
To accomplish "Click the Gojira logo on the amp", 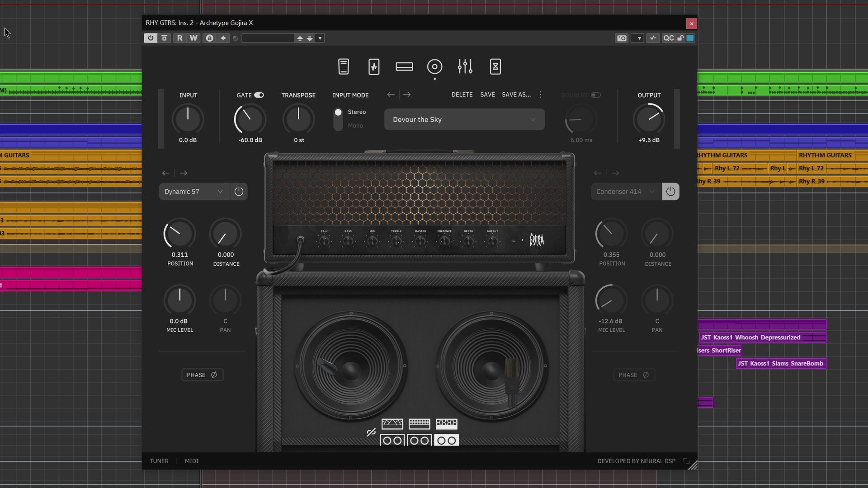I will (537, 240).
